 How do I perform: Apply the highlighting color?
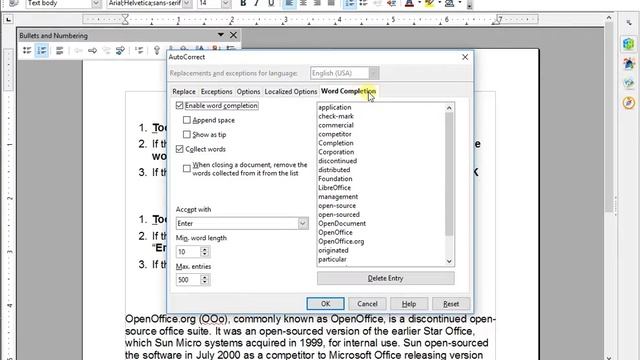point(429,3)
